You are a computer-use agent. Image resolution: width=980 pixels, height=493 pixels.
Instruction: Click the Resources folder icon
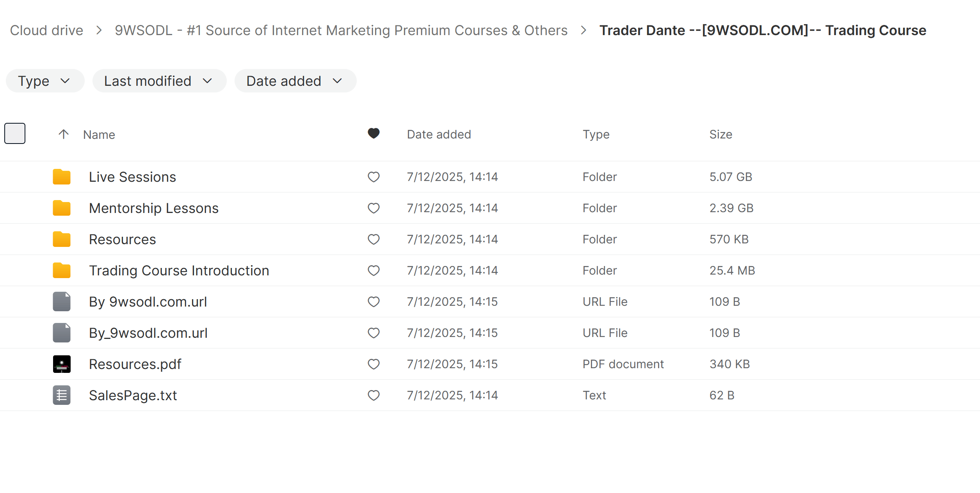click(61, 239)
